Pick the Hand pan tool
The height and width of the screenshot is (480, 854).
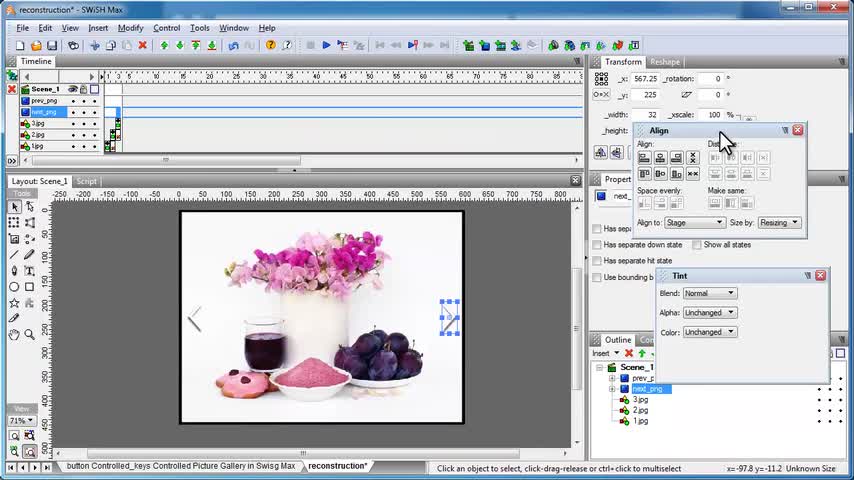(x=14, y=334)
